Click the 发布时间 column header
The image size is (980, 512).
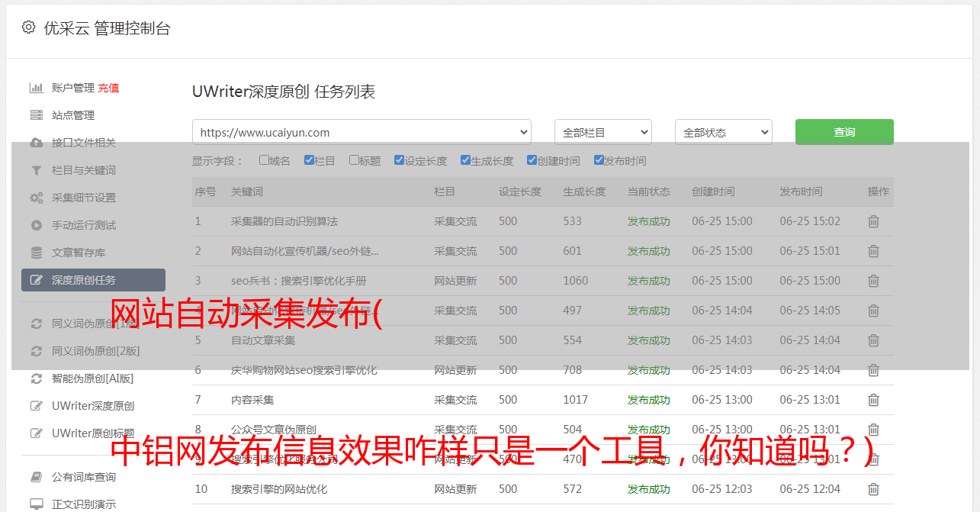click(x=801, y=192)
